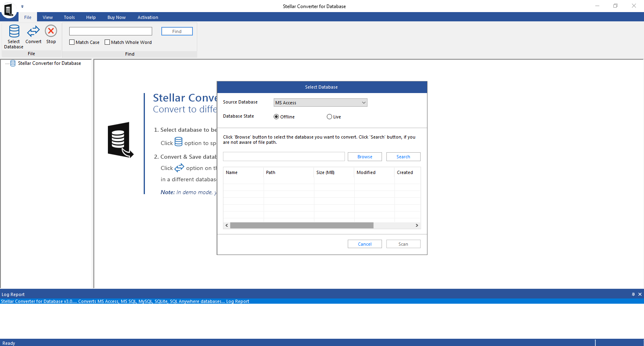Open the quick access toolbar dropdown arrow
644x346 pixels.
22,6
